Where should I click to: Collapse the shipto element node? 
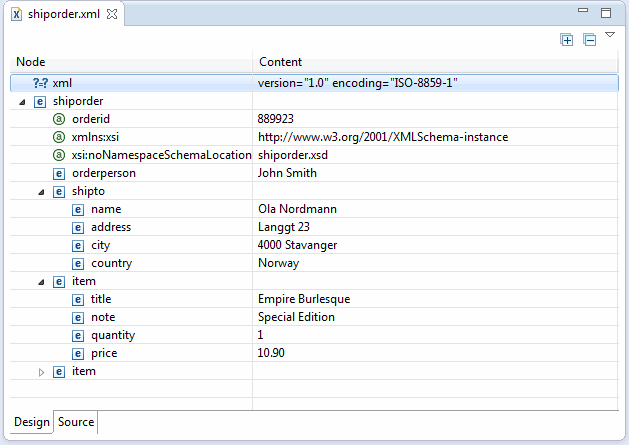point(41,191)
